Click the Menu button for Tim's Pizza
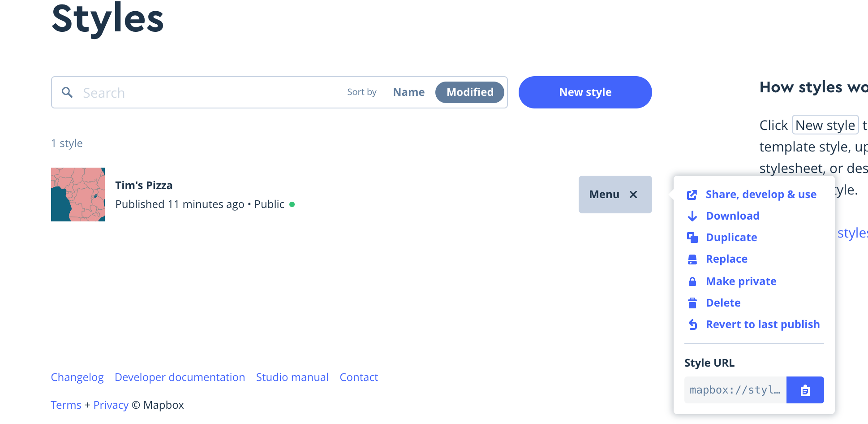Image resolution: width=868 pixels, height=424 pixels. pos(615,195)
